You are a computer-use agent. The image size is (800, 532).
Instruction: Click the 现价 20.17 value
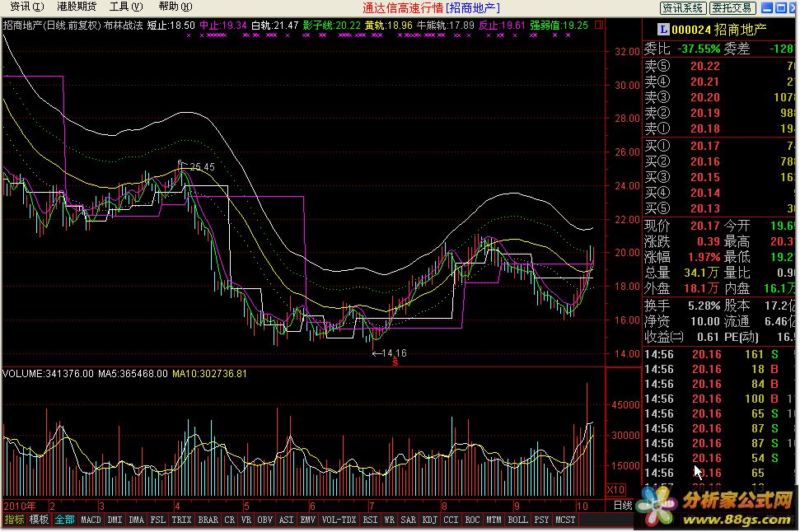click(705, 226)
